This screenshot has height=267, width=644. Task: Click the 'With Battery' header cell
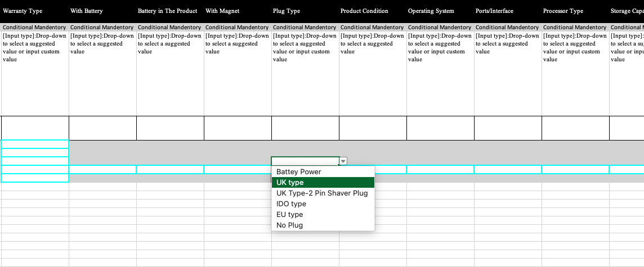[x=102, y=11]
